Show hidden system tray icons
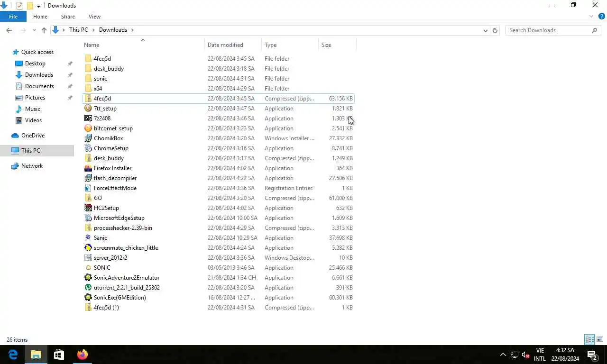Image resolution: width=607 pixels, height=364 pixels. point(503,355)
